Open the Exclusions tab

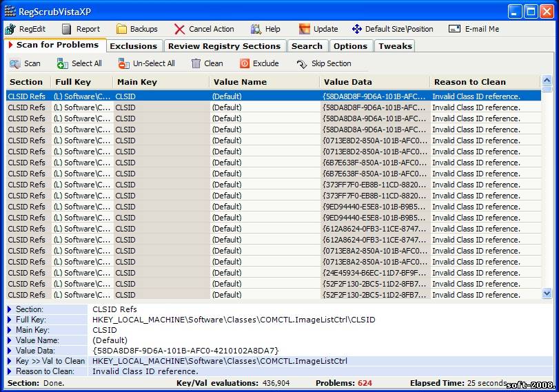134,46
